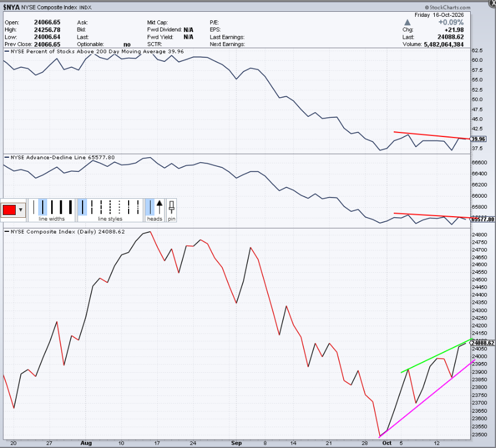
Task: Click the 65577.80 value label
Action: (x=483, y=219)
